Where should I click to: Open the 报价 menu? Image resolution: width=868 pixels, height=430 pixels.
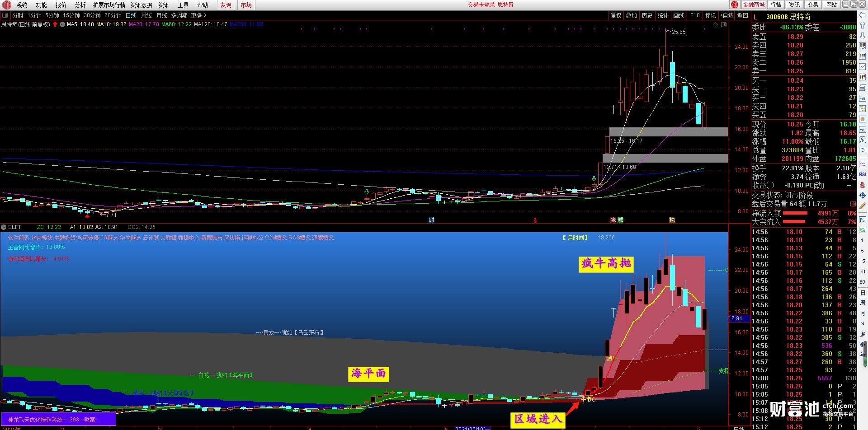pyautogui.click(x=61, y=5)
